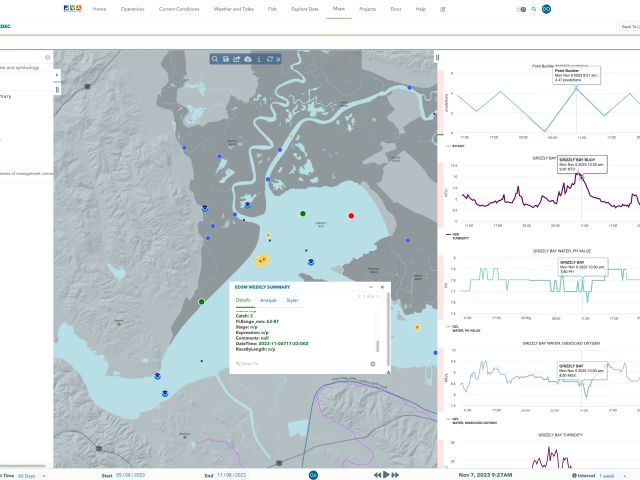Screen dimensions: 640x480
Task: Click the rewind button in timeline controls
Action: [x=378, y=475]
